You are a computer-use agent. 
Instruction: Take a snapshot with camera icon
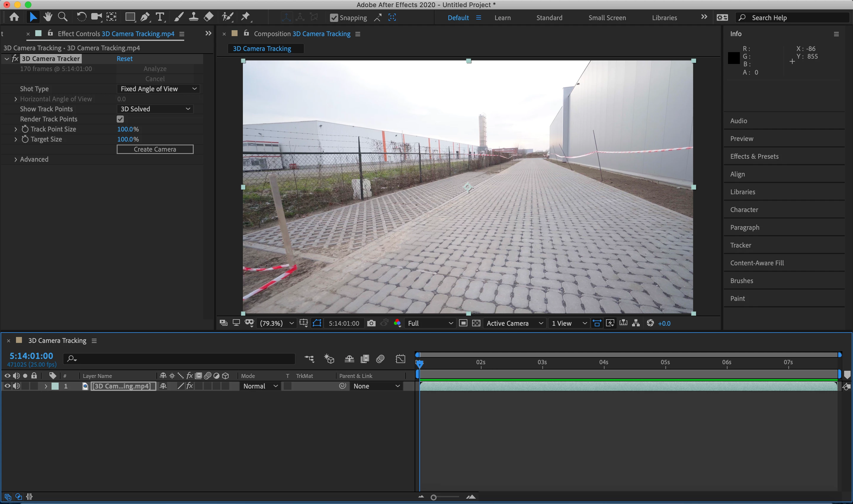[371, 323]
